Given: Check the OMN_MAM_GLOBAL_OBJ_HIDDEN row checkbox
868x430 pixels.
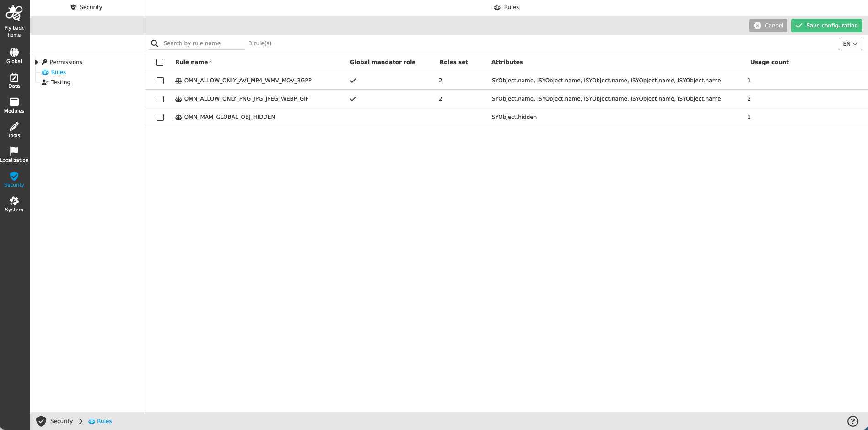Looking at the screenshot, I should coord(160,117).
